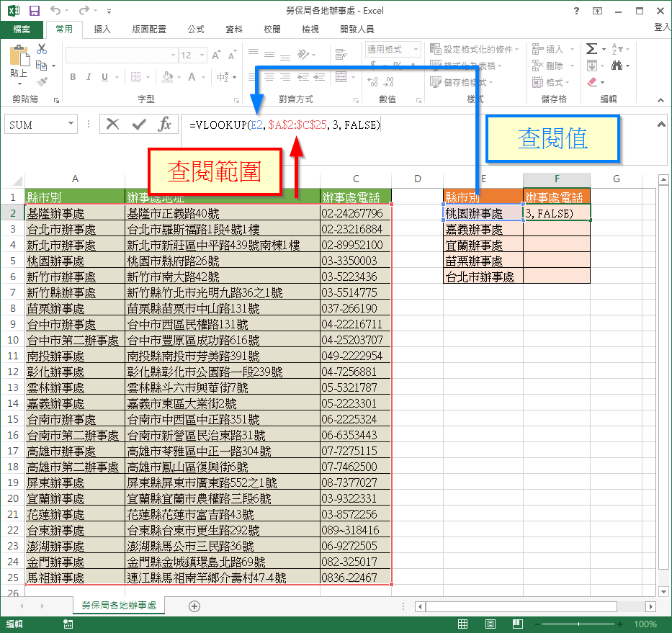This screenshot has height=633, width=672.
Task: Expand the border styles dropdown arrow
Action: pos(148,77)
